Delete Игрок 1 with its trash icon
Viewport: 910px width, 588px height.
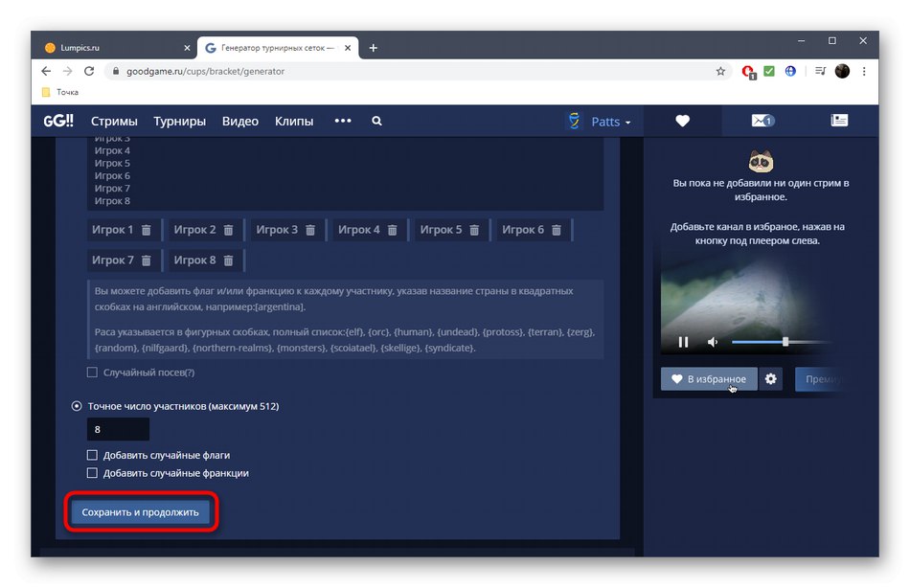144,229
